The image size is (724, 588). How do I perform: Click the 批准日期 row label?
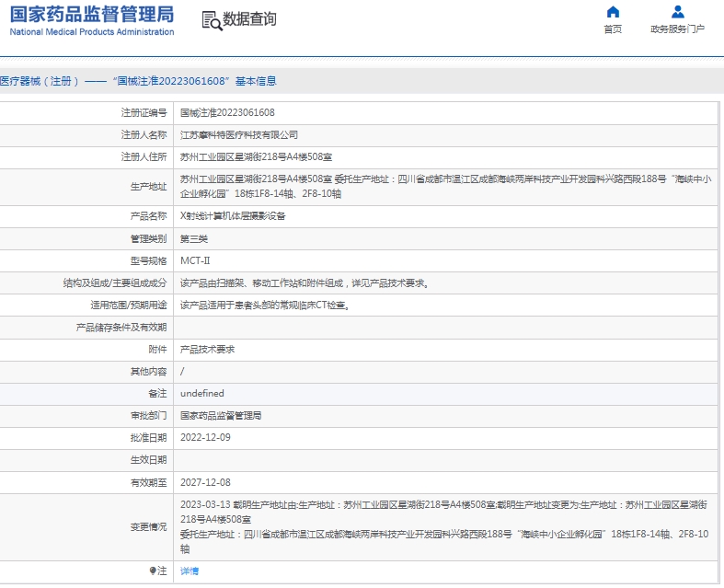coord(148,438)
